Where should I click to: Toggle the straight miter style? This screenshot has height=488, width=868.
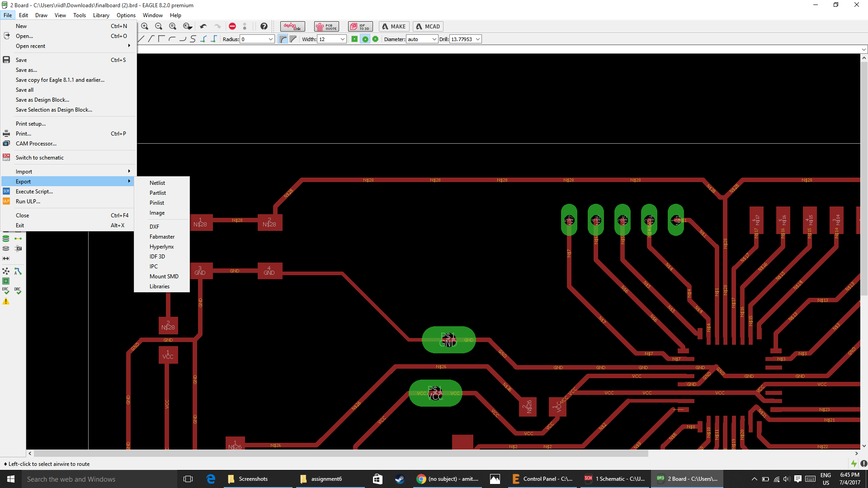point(293,39)
